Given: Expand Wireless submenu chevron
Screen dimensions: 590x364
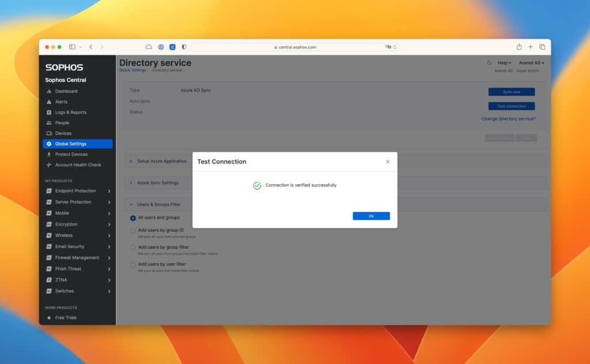Looking at the screenshot, I should tap(109, 236).
